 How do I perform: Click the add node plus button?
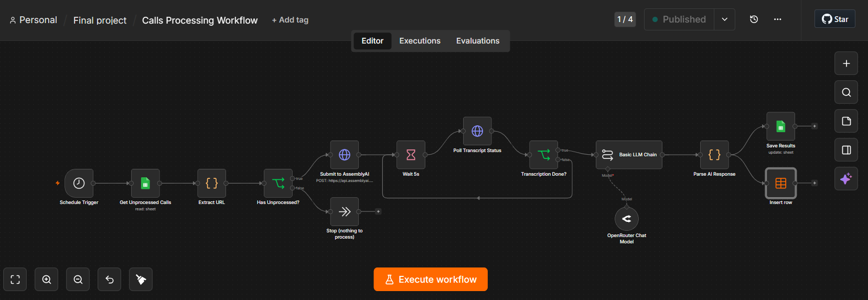click(x=846, y=63)
